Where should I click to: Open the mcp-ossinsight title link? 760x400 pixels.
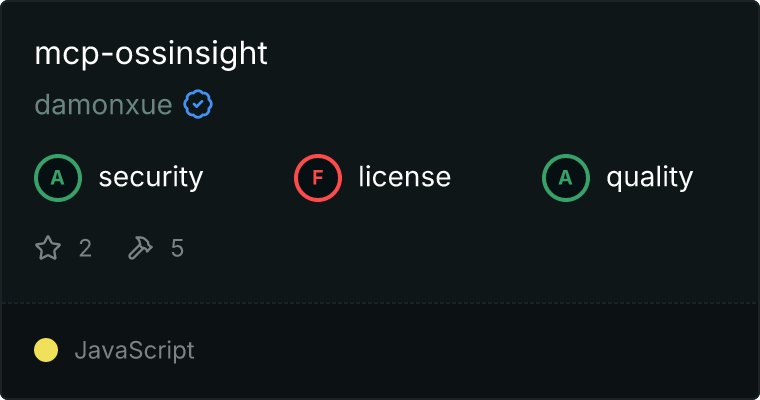151,54
